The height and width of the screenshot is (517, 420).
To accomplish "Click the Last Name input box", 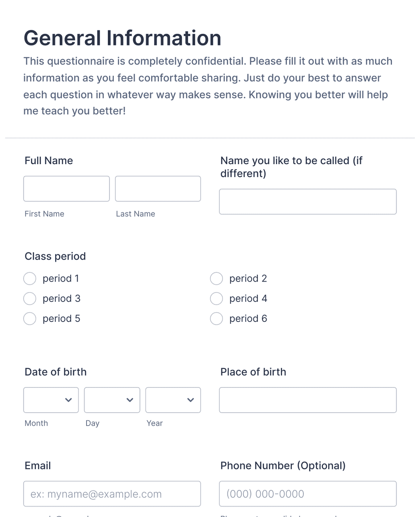I will (x=158, y=189).
